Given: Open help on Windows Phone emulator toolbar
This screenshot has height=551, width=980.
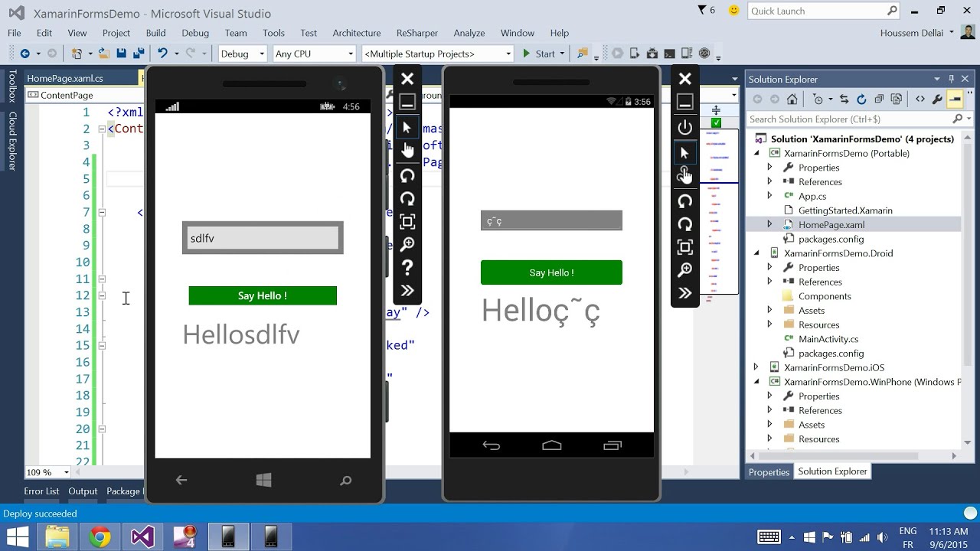Looking at the screenshot, I should 407,267.
